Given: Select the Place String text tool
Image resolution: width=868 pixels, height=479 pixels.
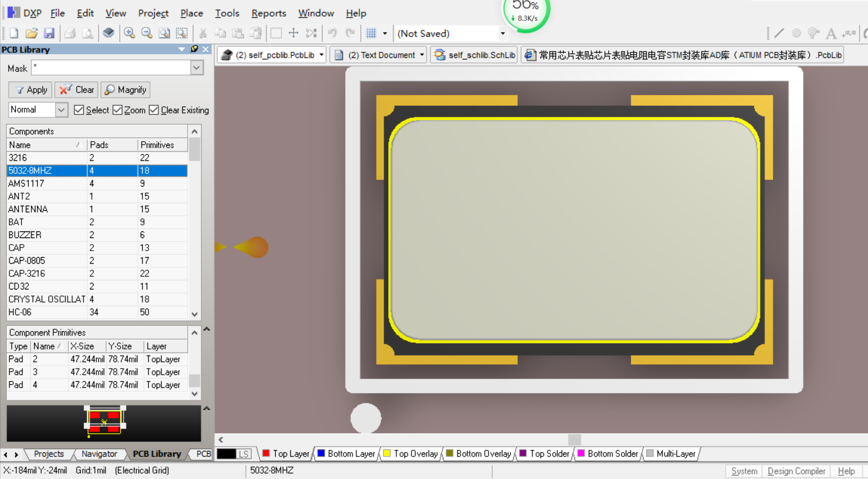Looking at the screenshot, I should pos(831,33).
